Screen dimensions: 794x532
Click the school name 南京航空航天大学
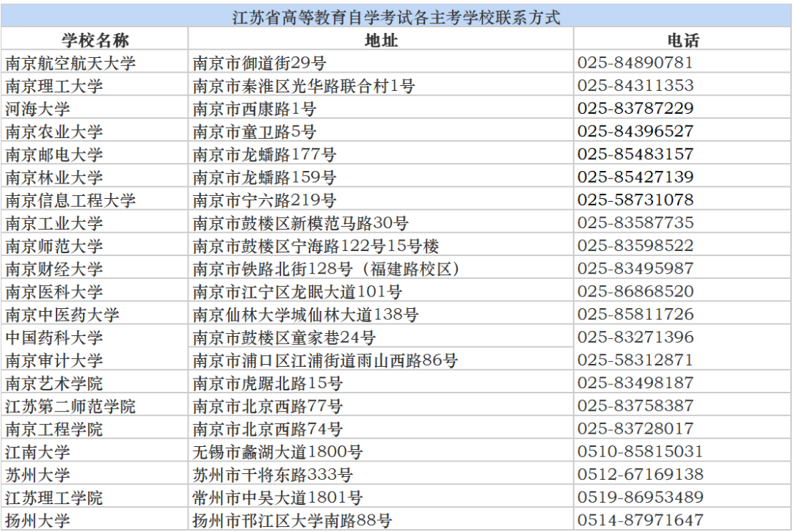click(x=70, y=63)
